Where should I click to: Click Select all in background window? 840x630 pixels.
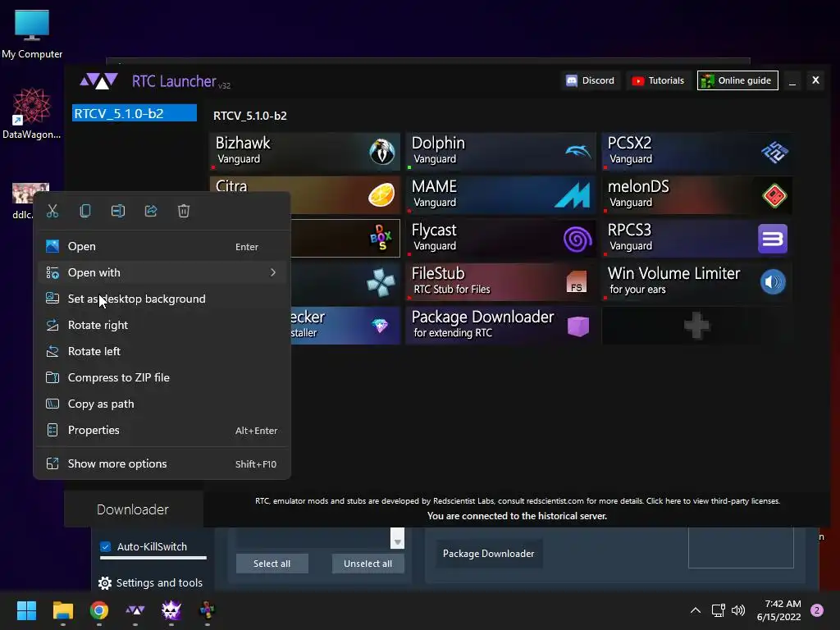tap(272, 564)
